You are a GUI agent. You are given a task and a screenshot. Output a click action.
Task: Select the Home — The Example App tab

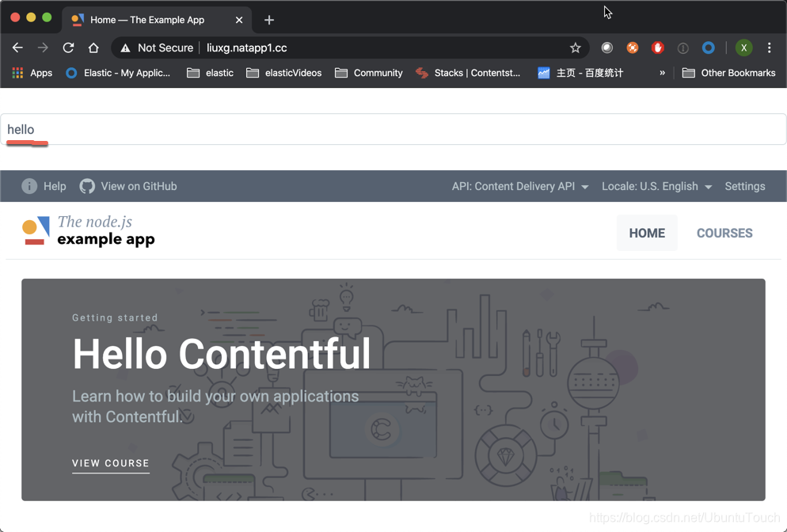coord(157,20)
